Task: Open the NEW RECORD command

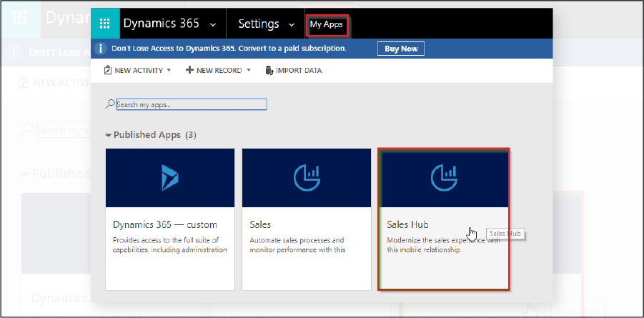Action: tap(219, 71)
